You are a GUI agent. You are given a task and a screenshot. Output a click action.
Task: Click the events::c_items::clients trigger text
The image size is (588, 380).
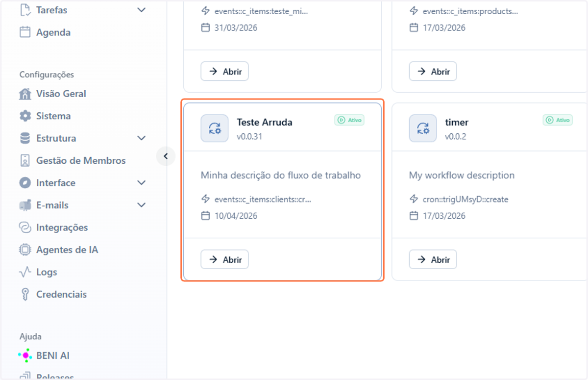(263, 200)
